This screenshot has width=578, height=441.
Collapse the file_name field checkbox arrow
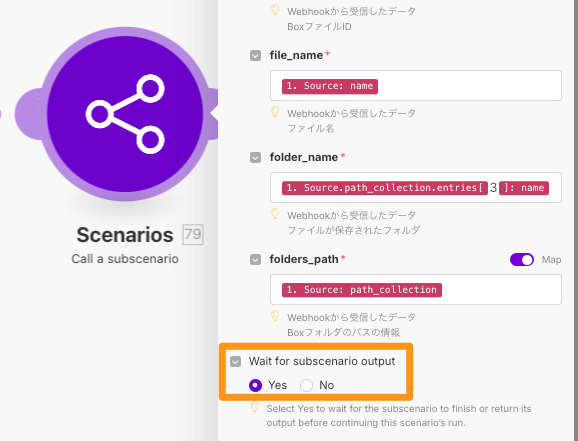pos(255,56)
